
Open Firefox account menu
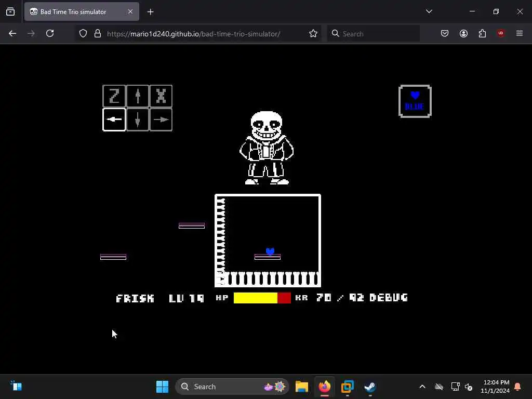[463, 33]
